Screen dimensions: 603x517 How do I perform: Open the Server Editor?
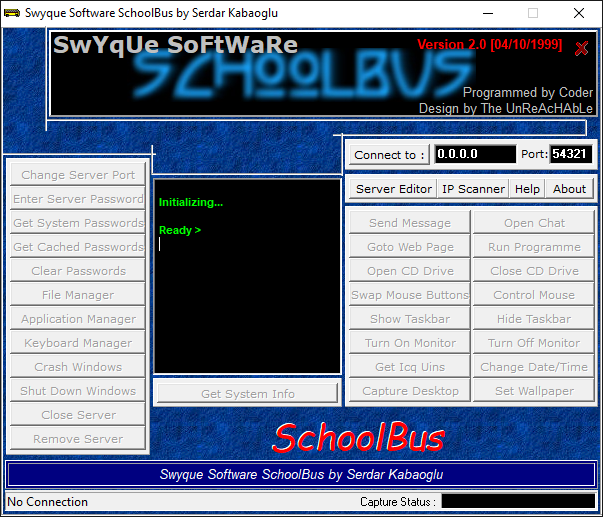[394, 189]
